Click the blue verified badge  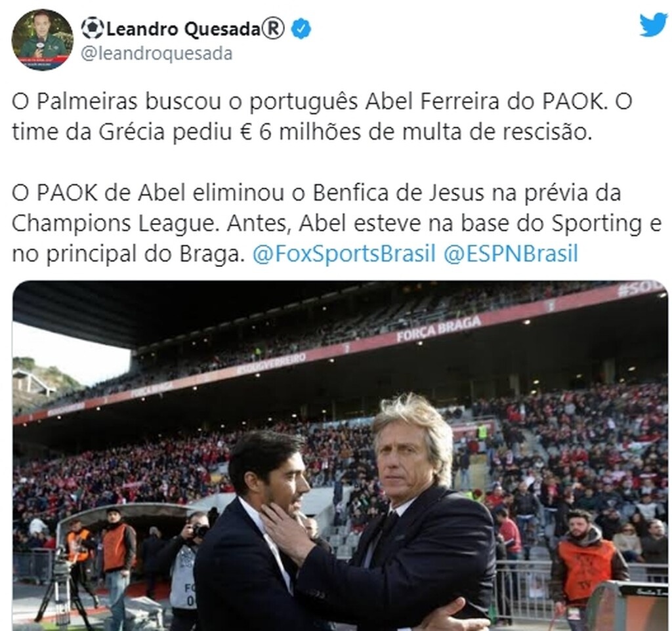point(301,29)
